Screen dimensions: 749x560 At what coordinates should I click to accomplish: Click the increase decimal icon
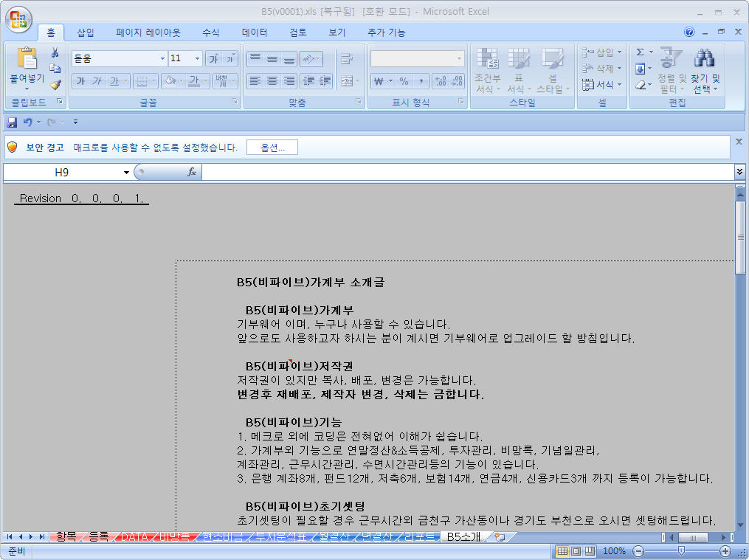(x=441, y=81)
